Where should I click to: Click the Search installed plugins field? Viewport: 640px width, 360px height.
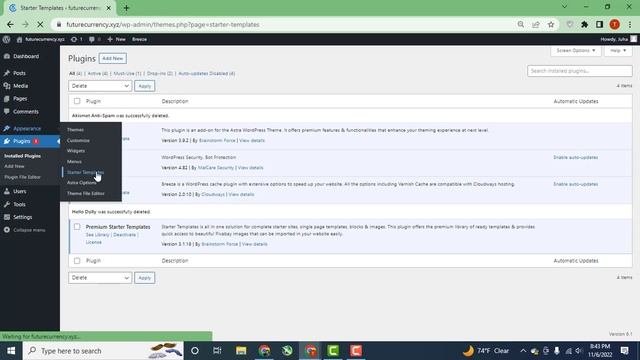[x=580, y=71]
